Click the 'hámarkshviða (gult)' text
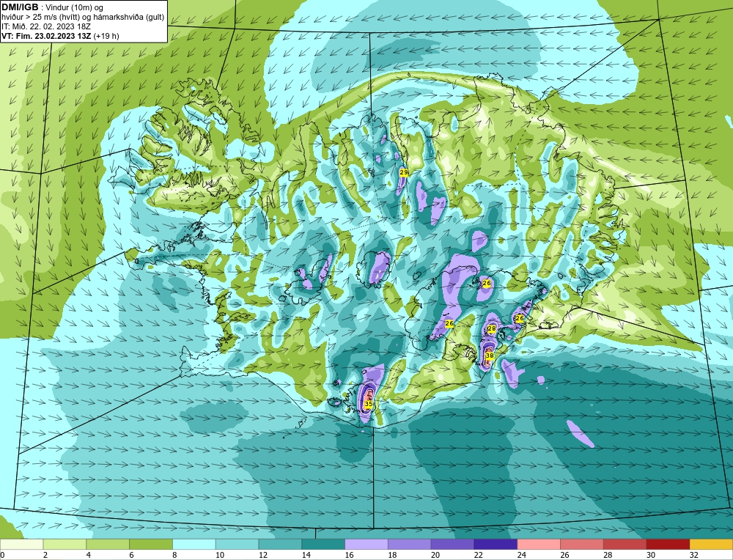The image size is (733, 560). (x=128, y=18)
